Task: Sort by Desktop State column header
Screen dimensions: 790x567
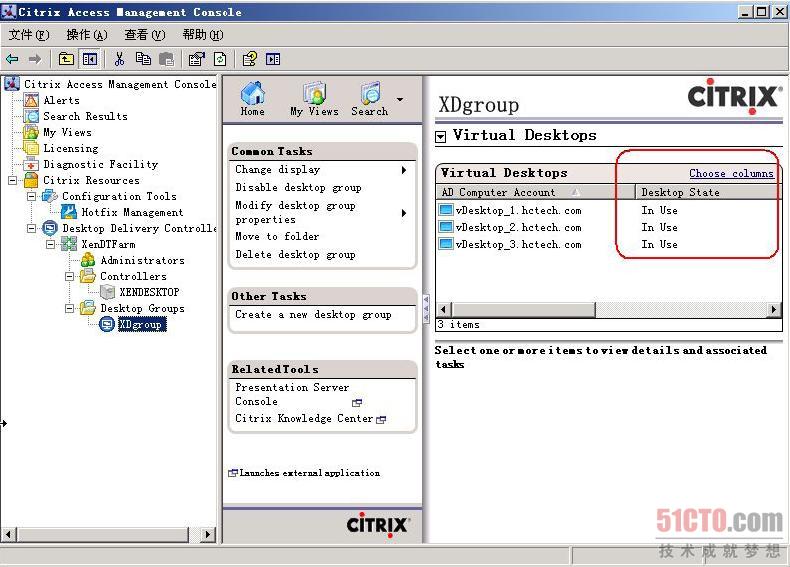Action: 708,192
